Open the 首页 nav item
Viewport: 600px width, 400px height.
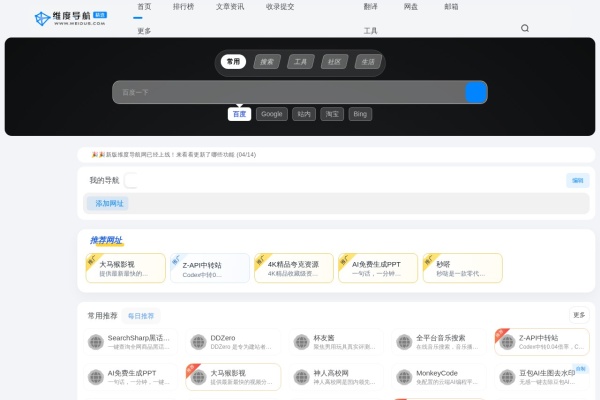(x=144, y=7)
